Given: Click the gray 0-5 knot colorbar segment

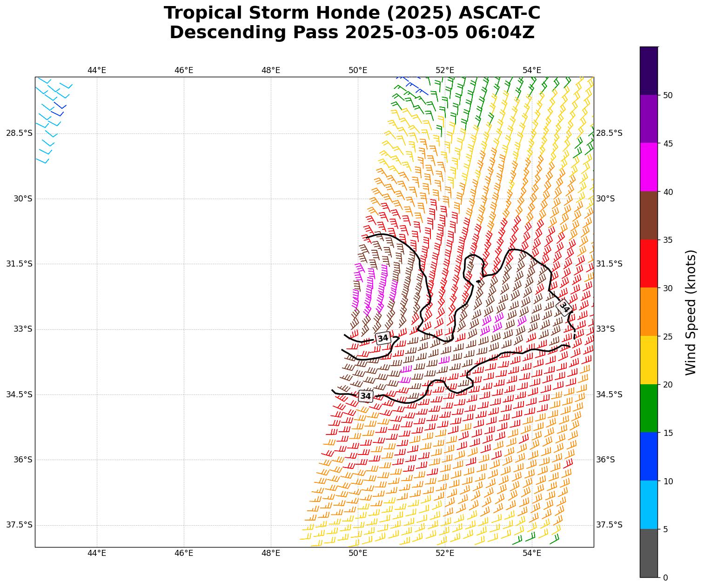Looking at the screenshot, I should [x=649, y=553].
